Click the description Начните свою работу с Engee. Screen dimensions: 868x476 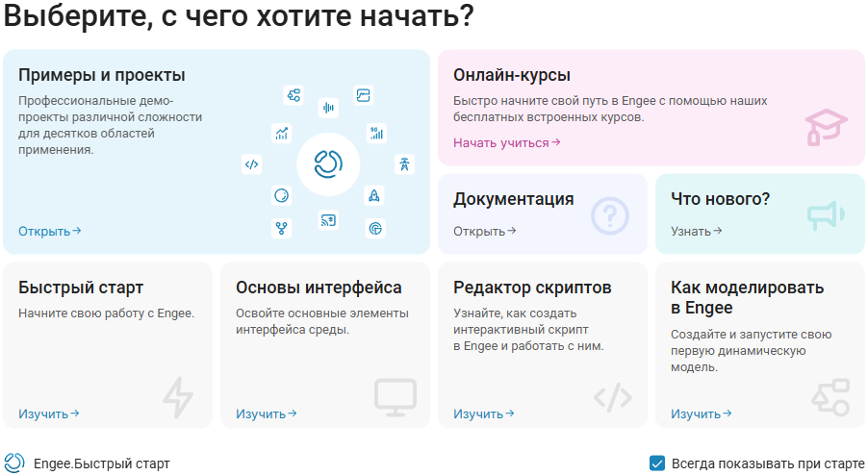click(106, 313)
